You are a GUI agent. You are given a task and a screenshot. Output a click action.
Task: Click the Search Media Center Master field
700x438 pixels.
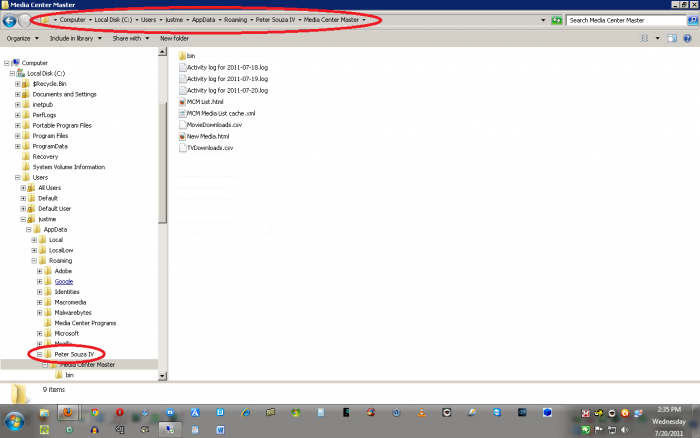tap(626, 20)
